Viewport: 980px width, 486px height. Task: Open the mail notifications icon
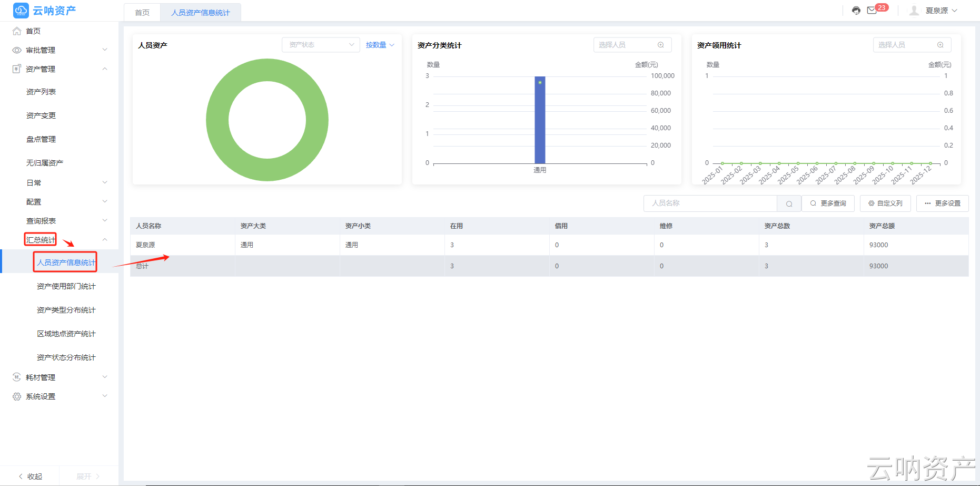872,11
